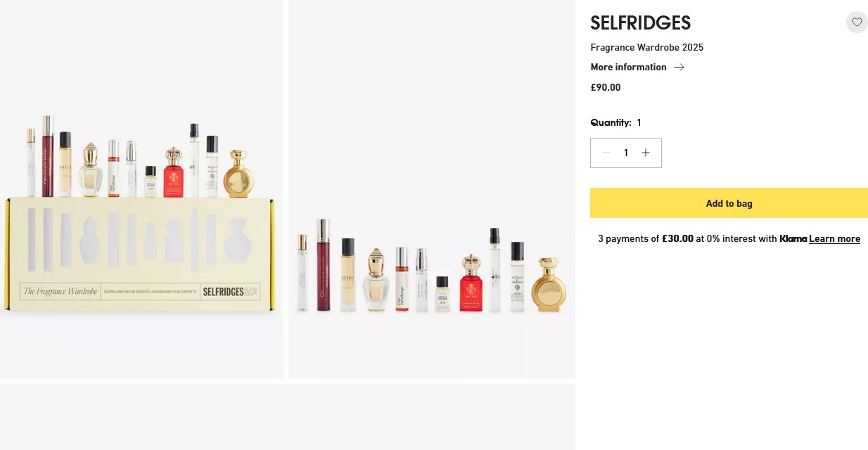This screenshot has height=450, width=868.
Task: Click The Fragrance Wardrobe label on box
Action: [x=60, y=291]
